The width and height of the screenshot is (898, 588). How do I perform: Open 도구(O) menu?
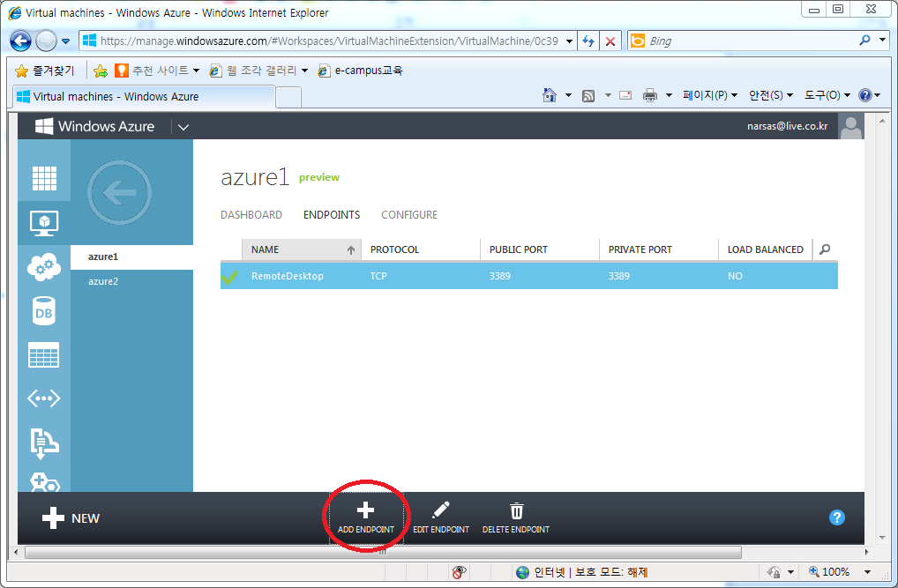[827, 95]
